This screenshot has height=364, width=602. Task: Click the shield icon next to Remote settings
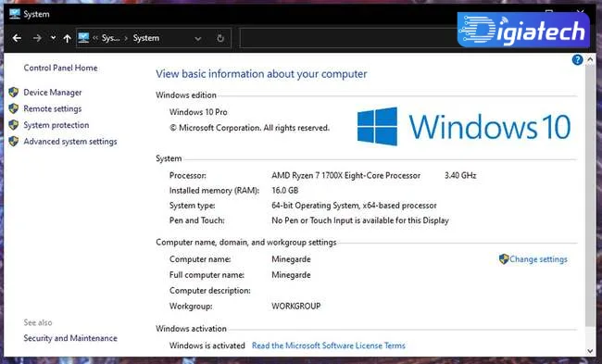pos(14,108)
